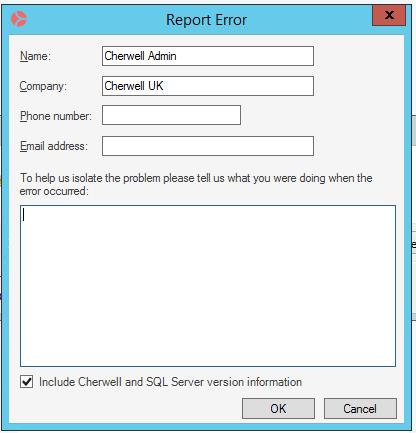Click into the Phone number field

click(171, 115)
